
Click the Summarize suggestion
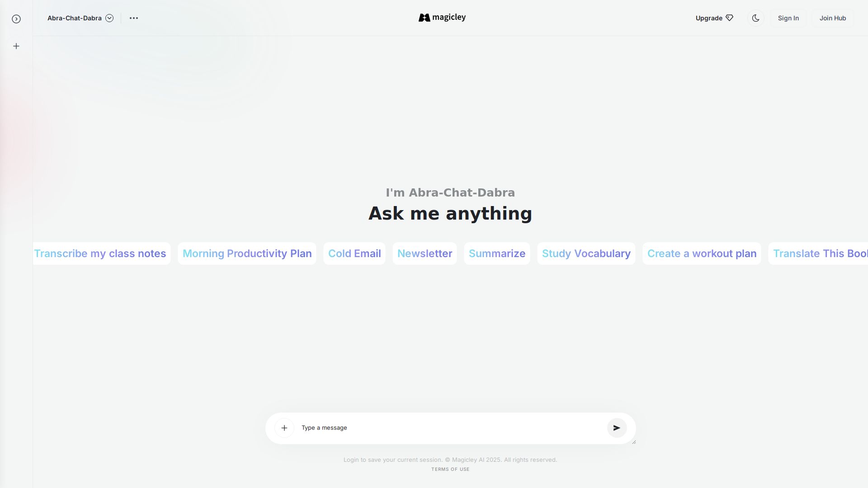497,253
